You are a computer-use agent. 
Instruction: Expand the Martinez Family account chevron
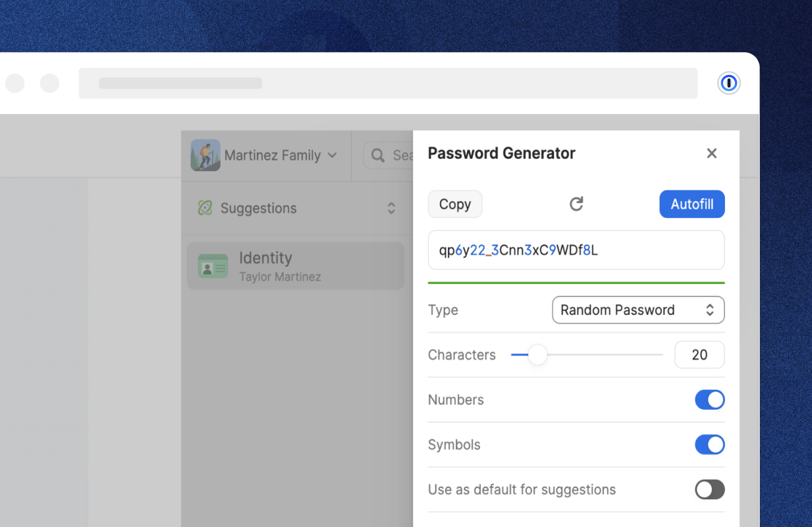click(x=332, y=155)
